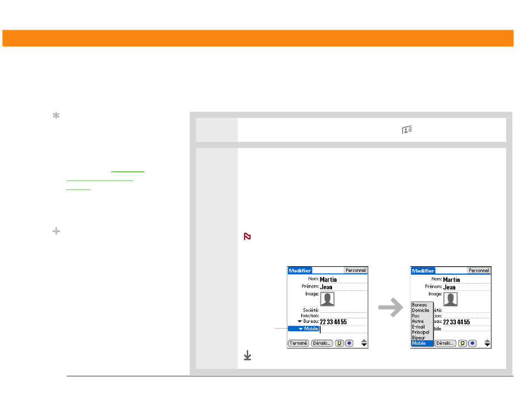Click the empty Fonction field

(343, 316)
